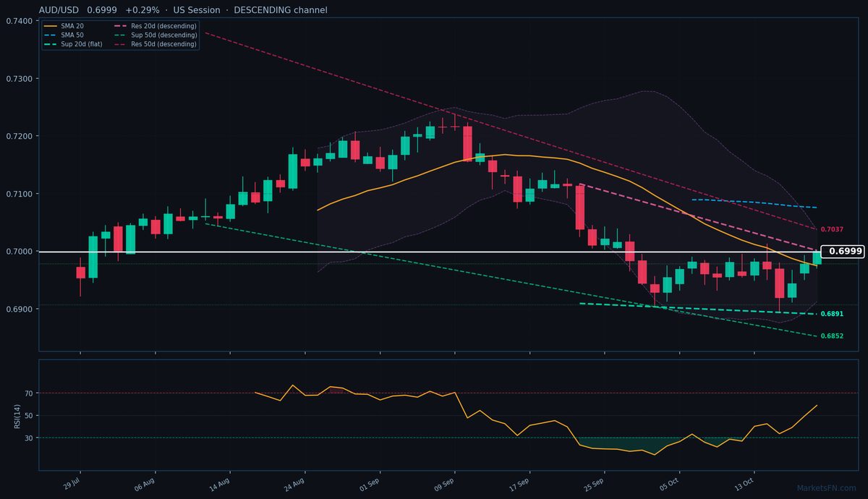
Task: Click the RSI 50 level label
Action: tap(29, 416)
